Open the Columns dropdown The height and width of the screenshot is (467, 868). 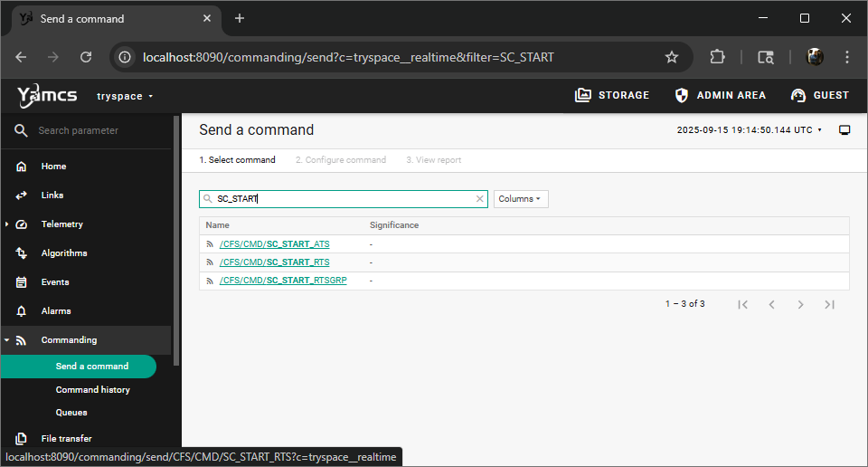point(521,199)
